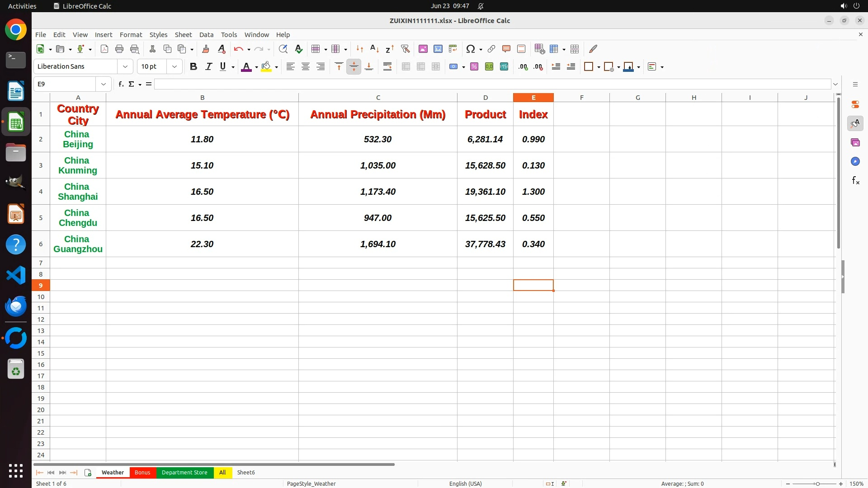The width and height of the screenshot is (868, 488).
Task: Open the Name Box dropdown arrow
Action: [104, 84]
